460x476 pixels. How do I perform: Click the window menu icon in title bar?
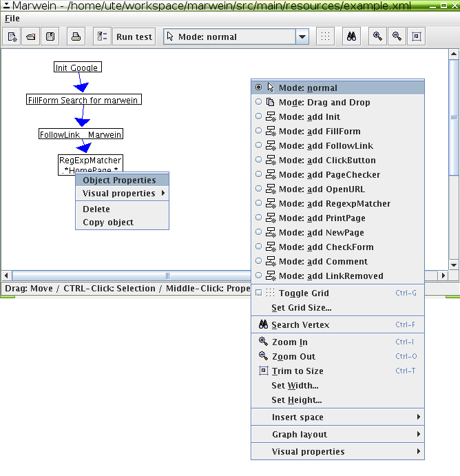(x=7, y=5)
